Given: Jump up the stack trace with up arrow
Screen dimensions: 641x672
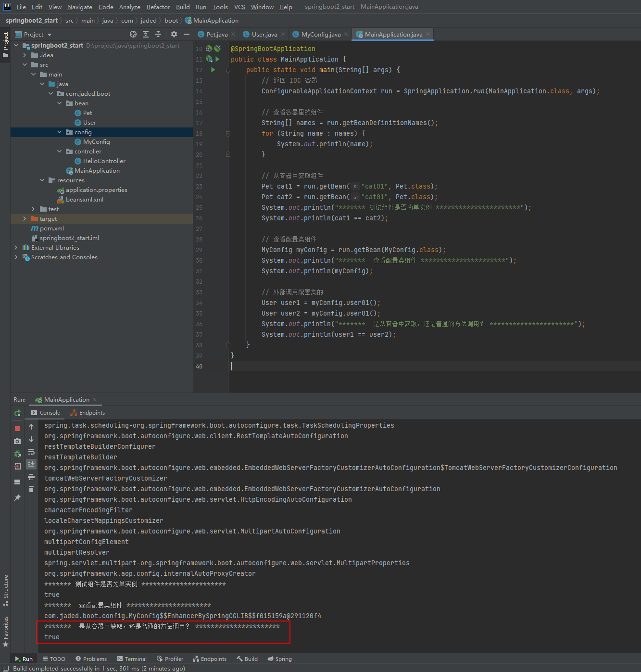Looking at the screenshot, I should pos(31,427).
